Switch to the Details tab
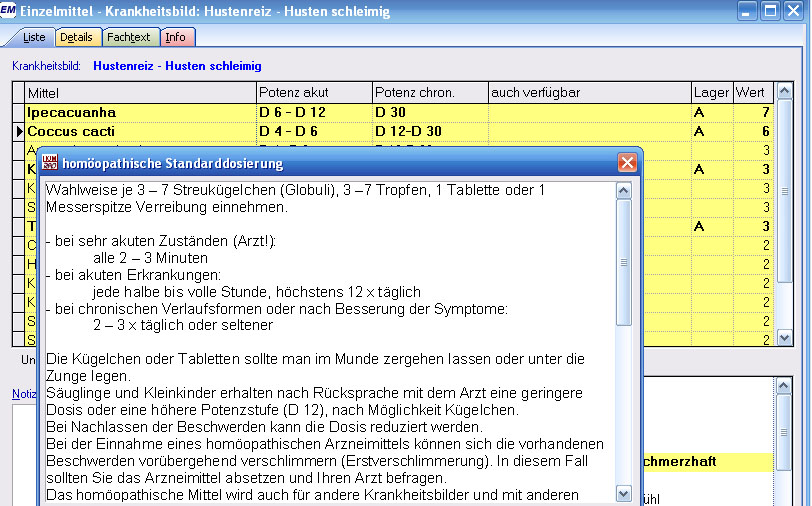This screenshot has height=506, width=812. pos(76,38)
